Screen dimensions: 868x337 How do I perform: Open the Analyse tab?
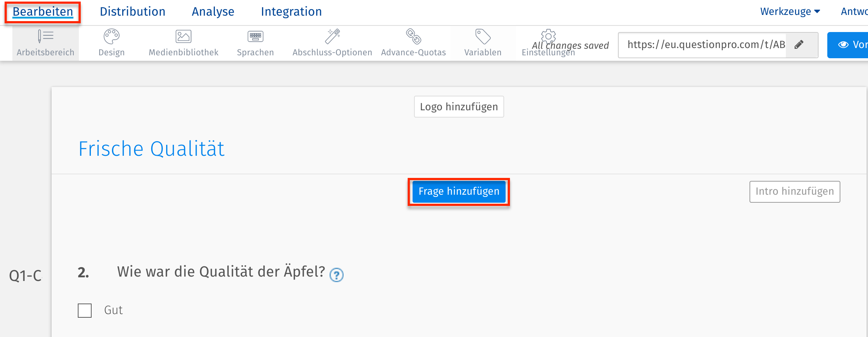tap(213, 11)
